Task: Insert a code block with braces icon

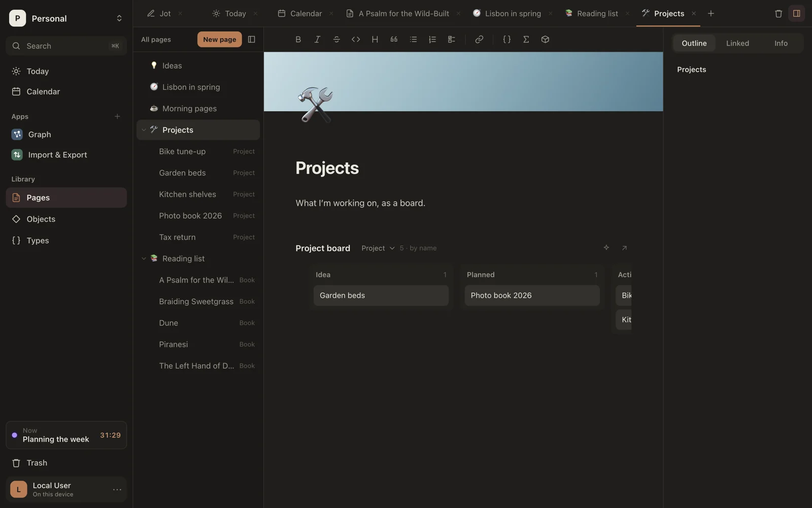Action: pos(506,40)
